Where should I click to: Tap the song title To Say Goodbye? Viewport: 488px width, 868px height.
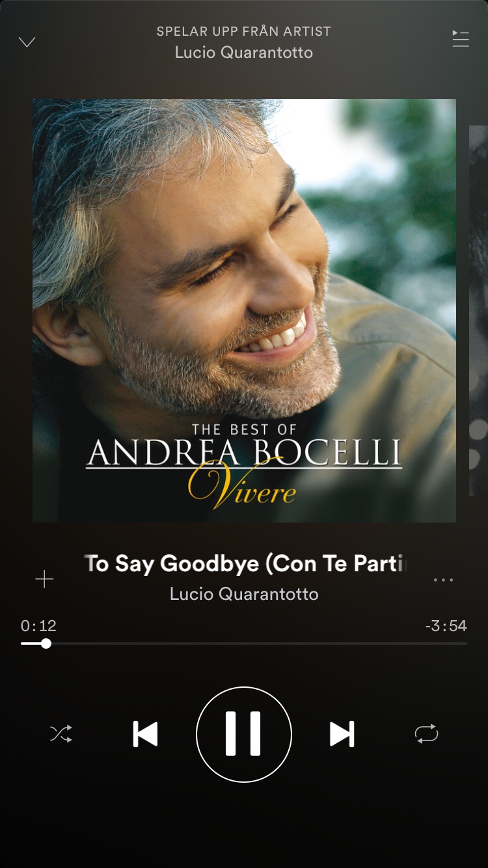(x=244, y=563)
